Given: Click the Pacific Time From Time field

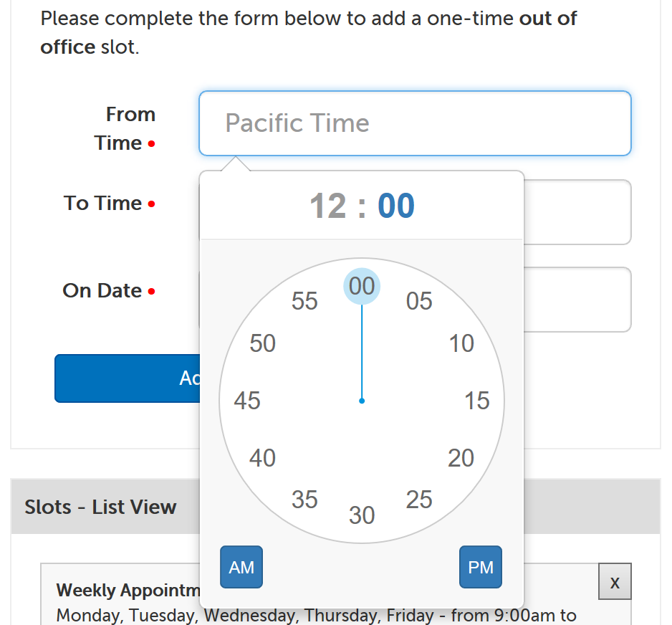Looking at the screenshot, I should pyautogui.click(x=415, y=123).
